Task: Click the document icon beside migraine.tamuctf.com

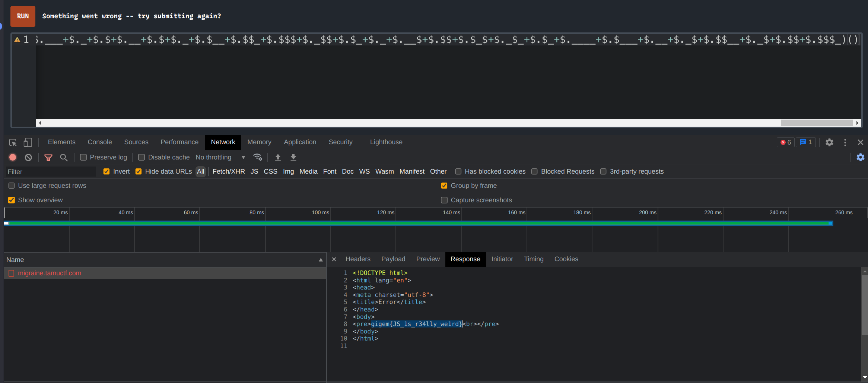Action: (x=11, y=273)
